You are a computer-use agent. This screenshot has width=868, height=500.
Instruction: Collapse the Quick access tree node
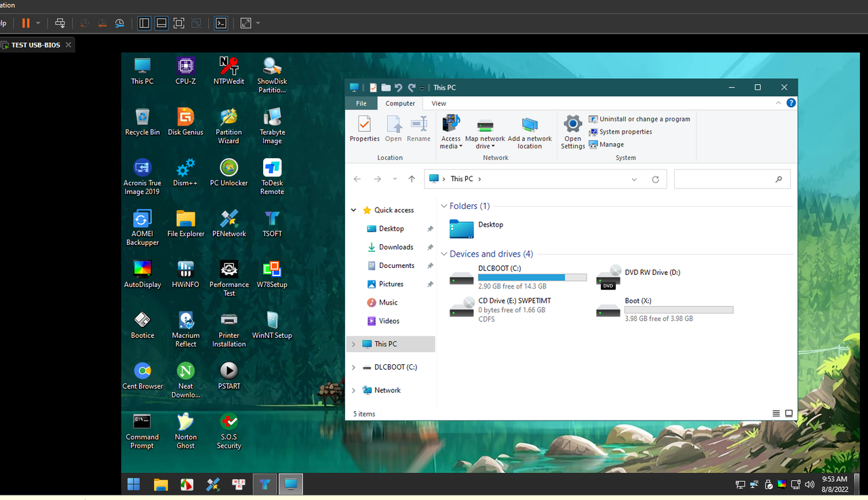[353, 210]
